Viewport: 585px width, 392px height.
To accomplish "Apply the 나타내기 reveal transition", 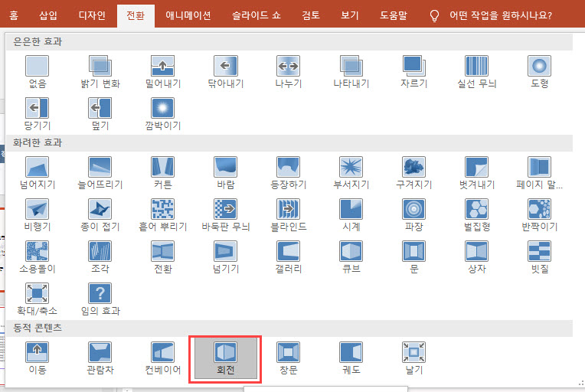I will (x=351, y=72).
